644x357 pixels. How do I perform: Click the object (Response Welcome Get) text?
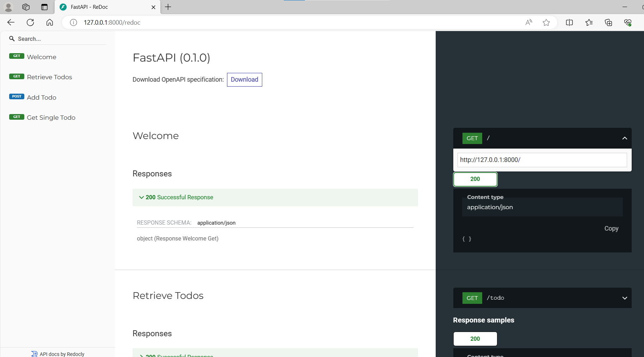178,239
